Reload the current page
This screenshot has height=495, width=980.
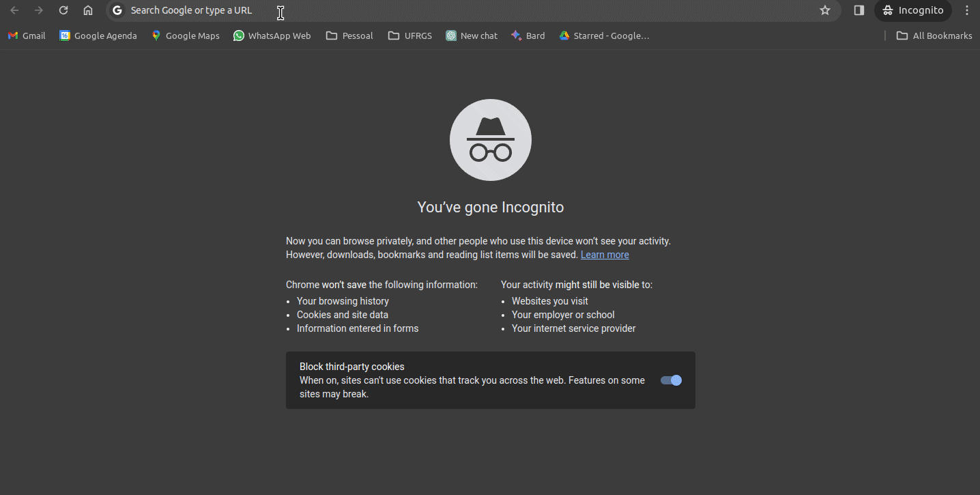tap(63, 10)
